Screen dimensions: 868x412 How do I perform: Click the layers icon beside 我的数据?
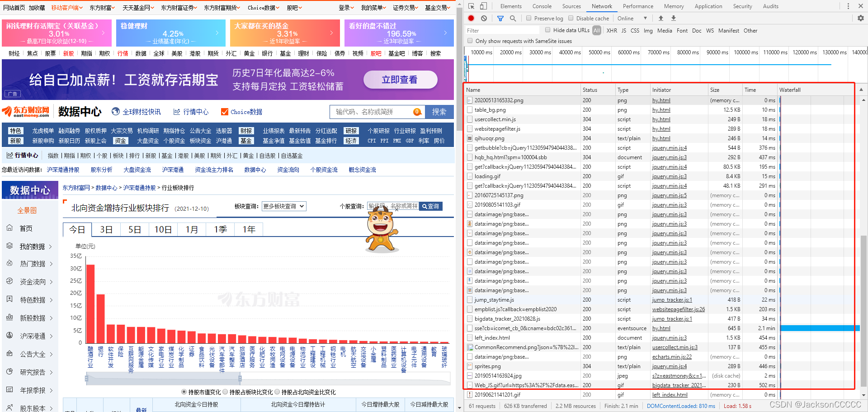[x=9, y=246]
